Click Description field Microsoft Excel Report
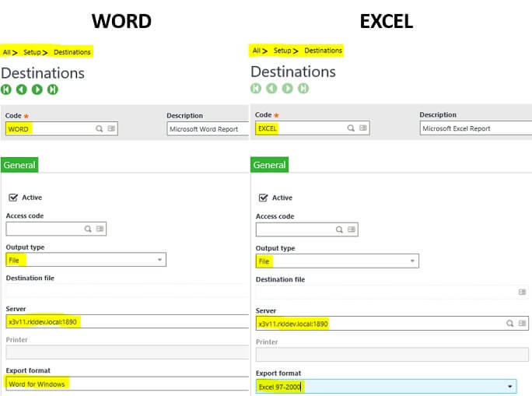 (x=476, y=128)
